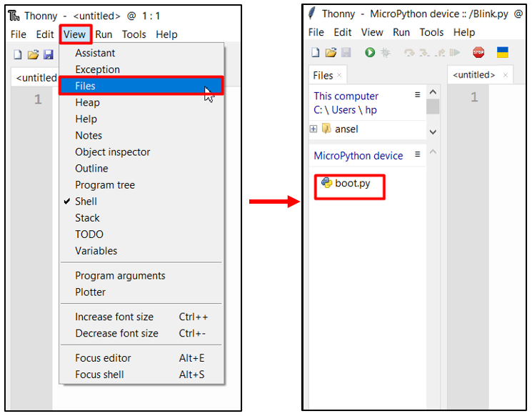Click MicroPython device scrollbar up arrow
The height and width of the screenshot is (416, 532).
[433, 152]
